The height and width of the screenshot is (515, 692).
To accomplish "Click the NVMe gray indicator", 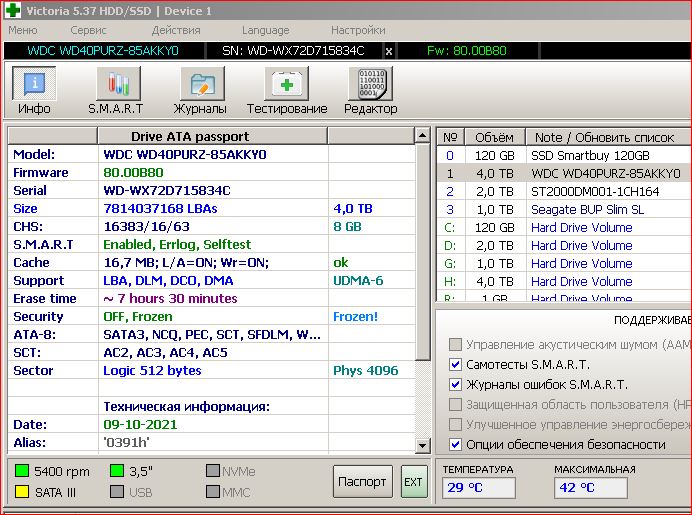I will (213, 470).
